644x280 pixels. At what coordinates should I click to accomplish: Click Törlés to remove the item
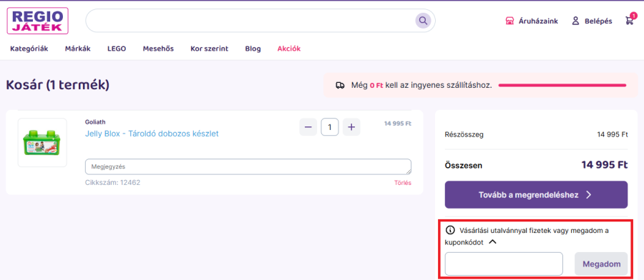[x=402, y=183]
